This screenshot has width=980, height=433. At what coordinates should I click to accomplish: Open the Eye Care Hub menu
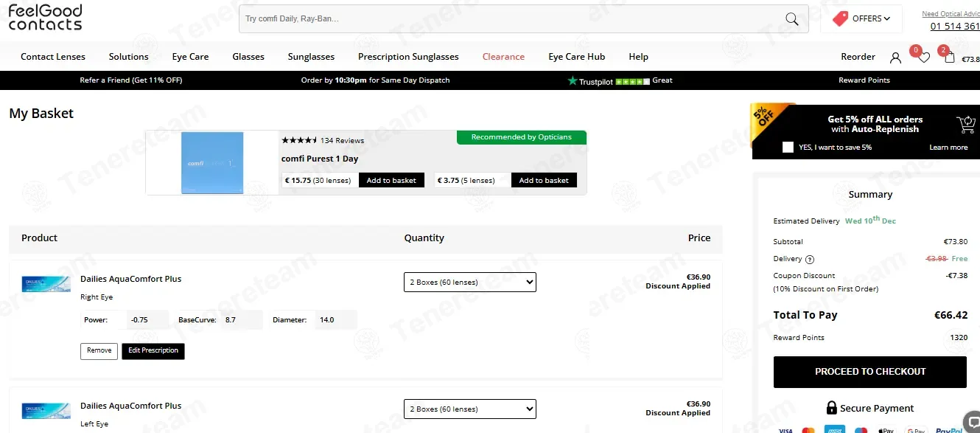click(x=577, y=57)
